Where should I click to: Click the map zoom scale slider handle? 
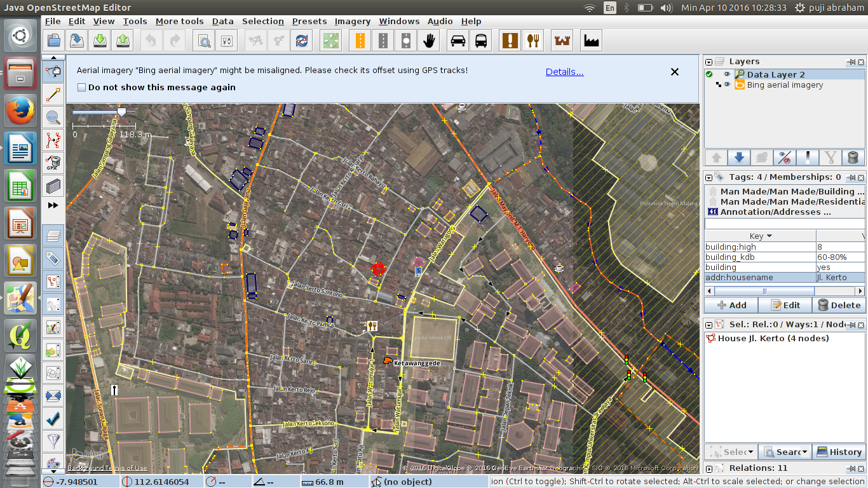(x=121, y=112)
